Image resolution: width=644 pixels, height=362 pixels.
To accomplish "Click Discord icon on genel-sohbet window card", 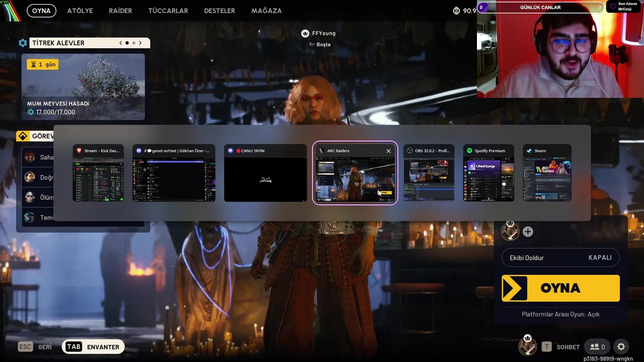I will [x=139, y=151].
